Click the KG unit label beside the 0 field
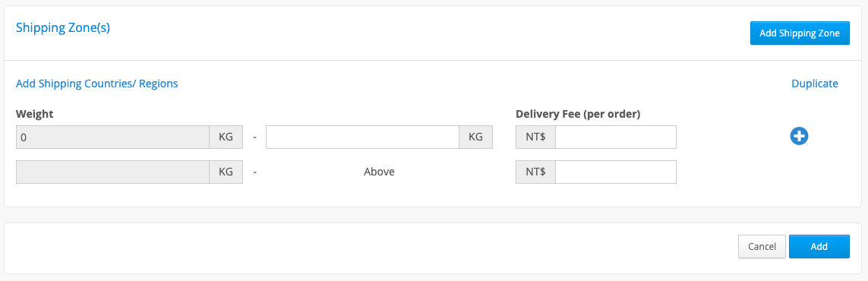The image size is (868, 281). (226, 137)
